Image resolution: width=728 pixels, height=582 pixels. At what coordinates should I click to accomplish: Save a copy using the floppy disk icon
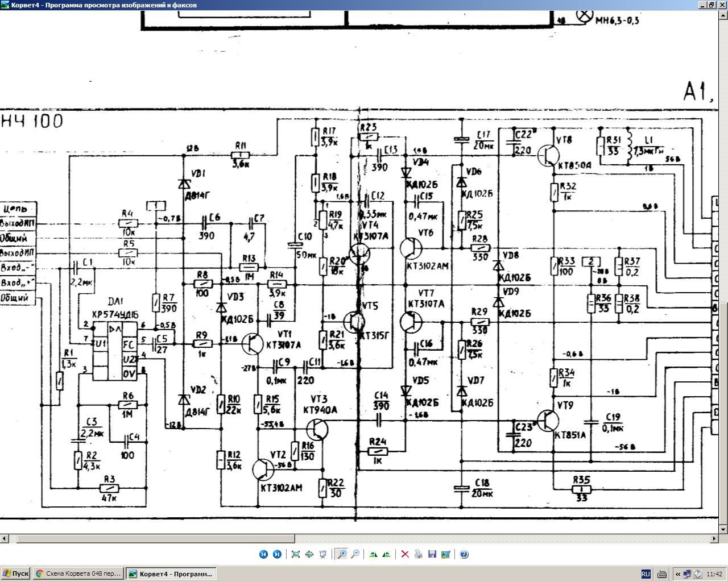(x=432, y=554)
